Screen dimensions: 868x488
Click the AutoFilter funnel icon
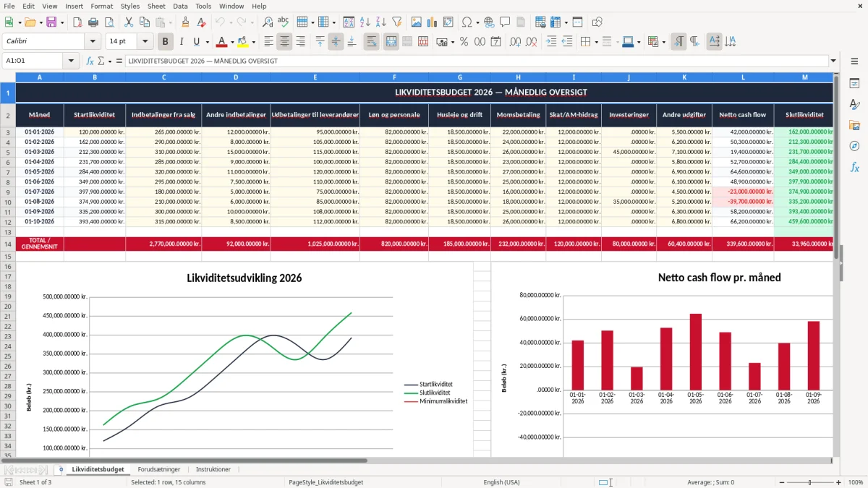(x=397, y=22)
